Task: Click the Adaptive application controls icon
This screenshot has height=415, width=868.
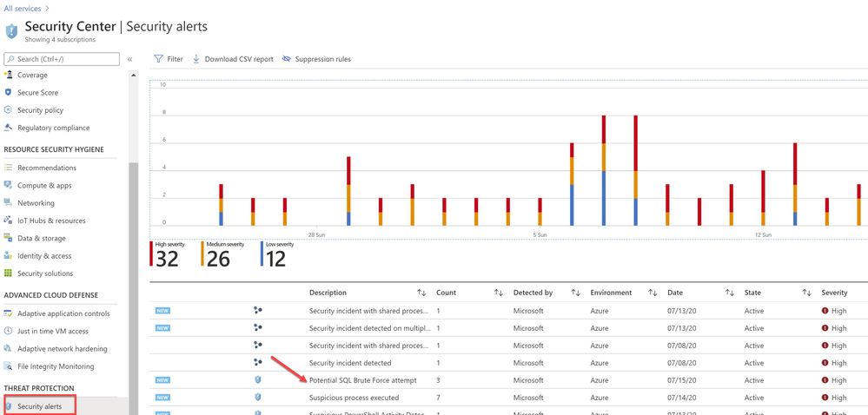Action: pos(8,313)
